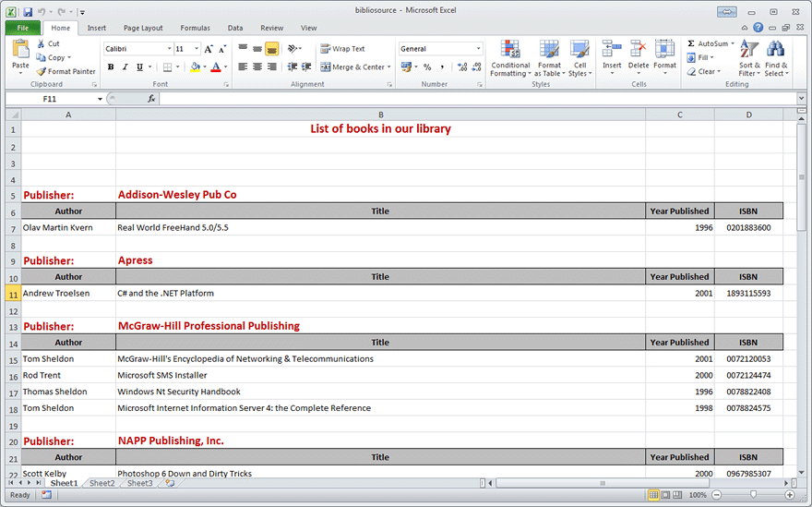Click the Orientation text-angle icon

click(293, 49)
